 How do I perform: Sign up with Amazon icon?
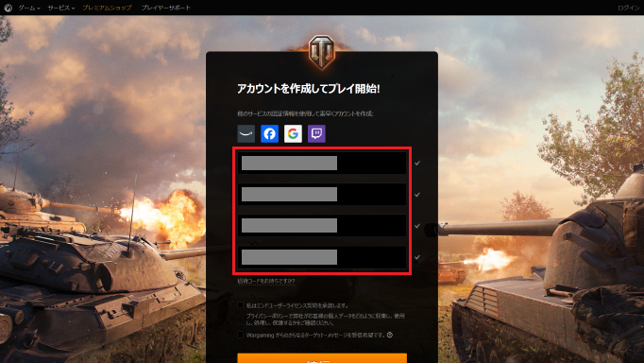(x=246, y=133)
